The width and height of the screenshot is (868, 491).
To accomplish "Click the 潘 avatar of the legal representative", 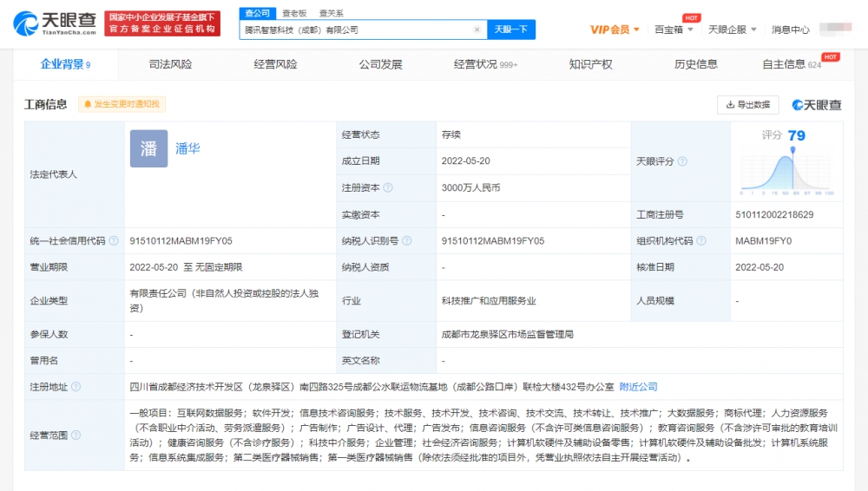I will click(149, 148).
